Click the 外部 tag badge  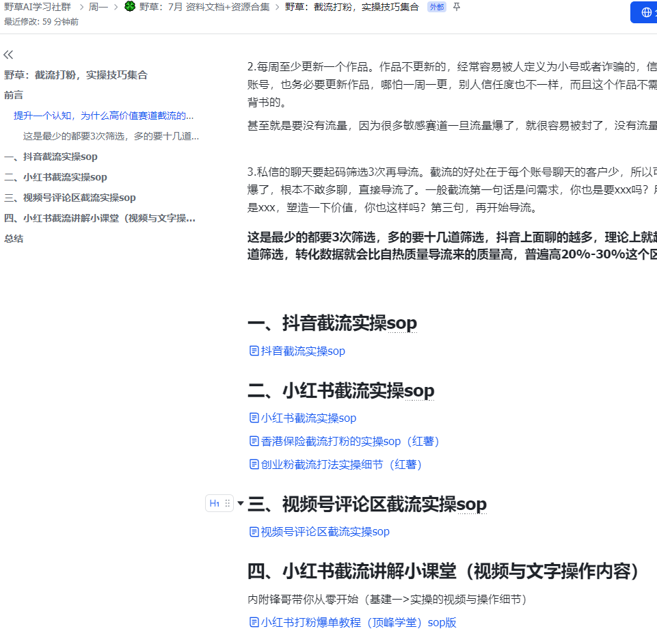(x=437, y=7)
